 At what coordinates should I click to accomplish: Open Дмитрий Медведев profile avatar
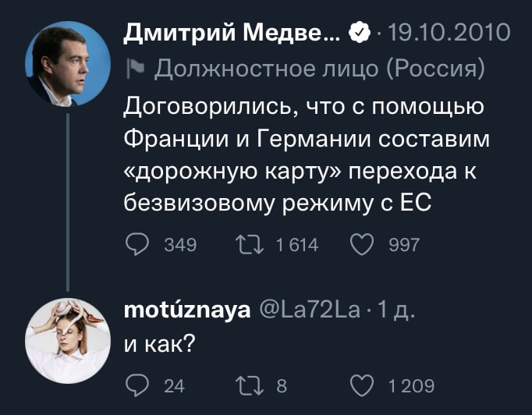[68, 63]
